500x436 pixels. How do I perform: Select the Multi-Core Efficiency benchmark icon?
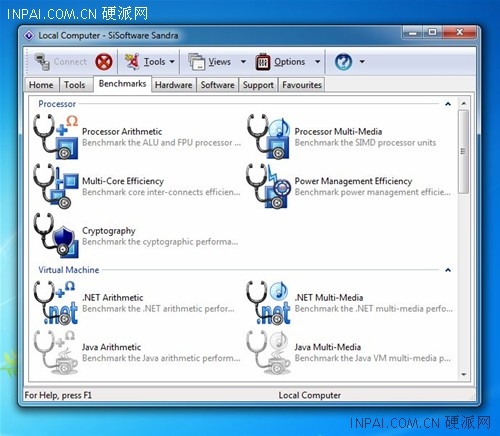tap(56, 186)
